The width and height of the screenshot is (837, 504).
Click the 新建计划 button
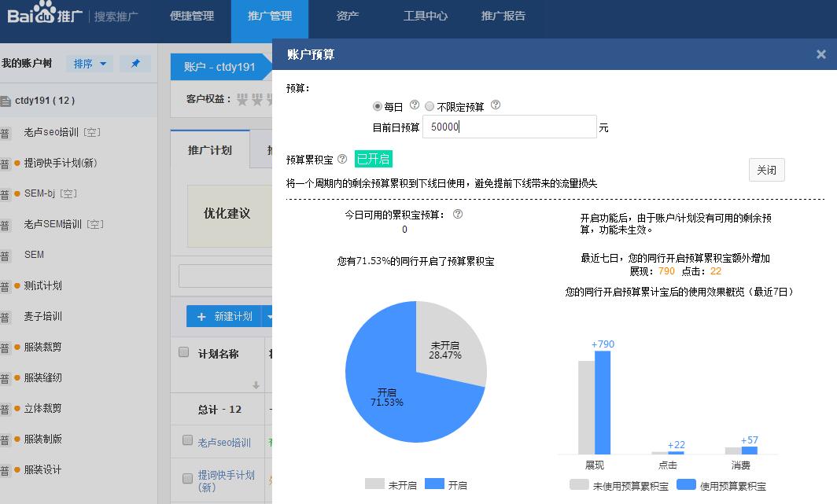(227, 316)
